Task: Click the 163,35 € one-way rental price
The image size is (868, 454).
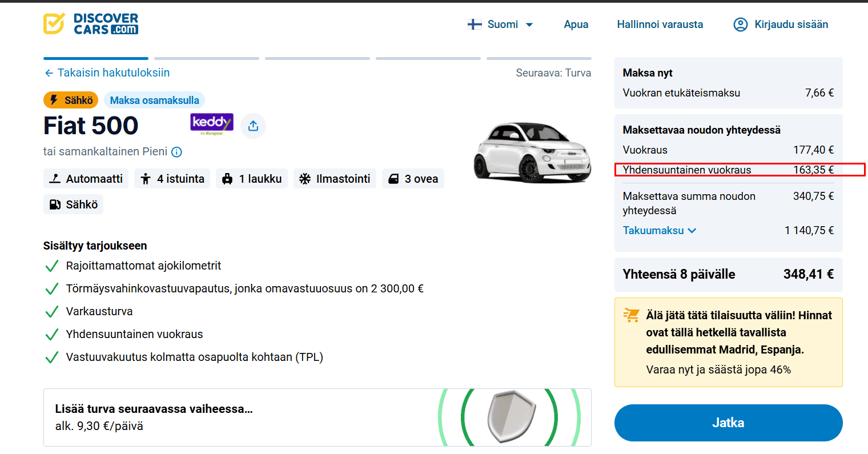Action: (x=813, y=170)
